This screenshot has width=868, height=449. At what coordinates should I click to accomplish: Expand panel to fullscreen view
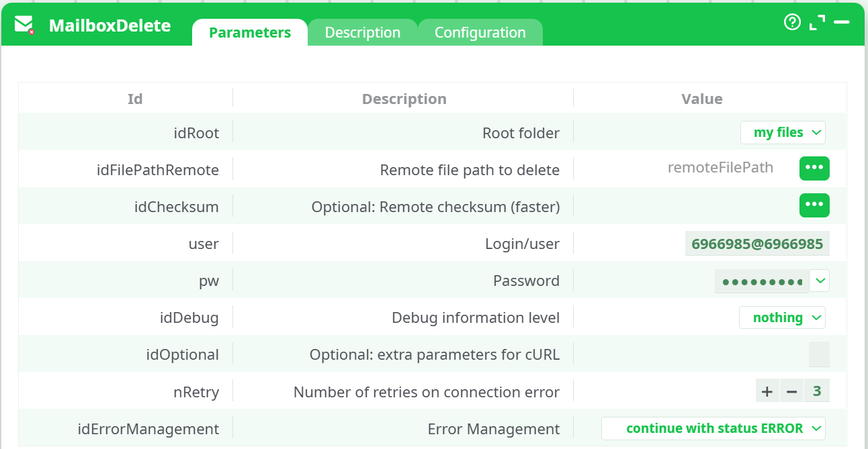(817, 23)
